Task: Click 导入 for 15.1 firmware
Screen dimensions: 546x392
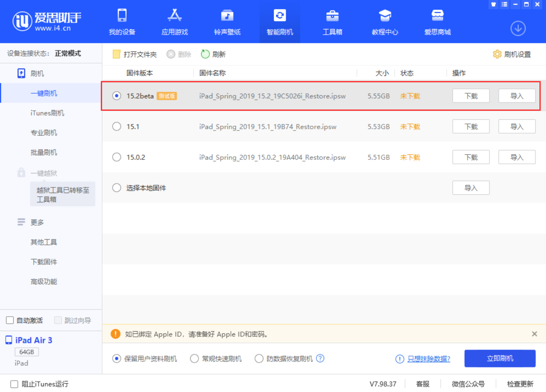Action: [517, 127]
